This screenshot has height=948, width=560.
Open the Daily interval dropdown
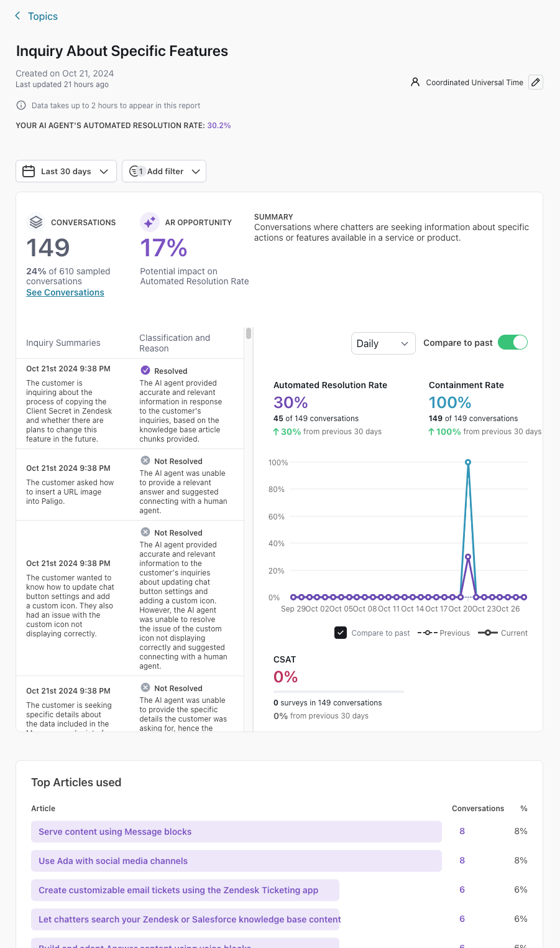pyautogui.click(x=383, y=343)
